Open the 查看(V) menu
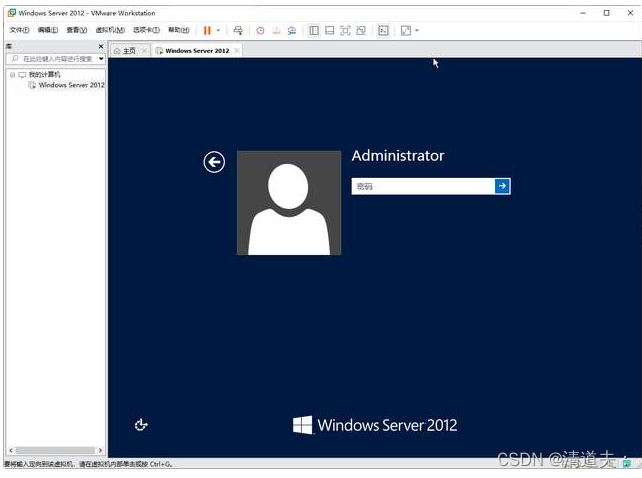This screenshot has width=642, height=478. pos(77,30)
